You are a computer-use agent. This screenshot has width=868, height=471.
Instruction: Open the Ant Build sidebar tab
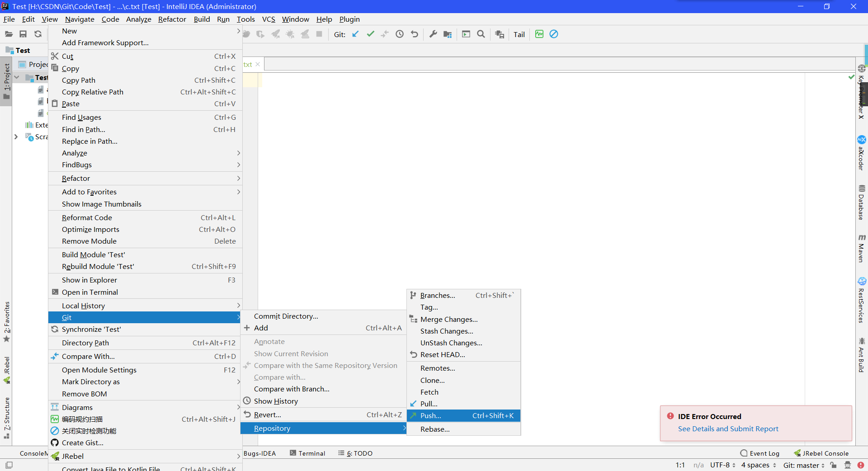(x=862, y=355)
